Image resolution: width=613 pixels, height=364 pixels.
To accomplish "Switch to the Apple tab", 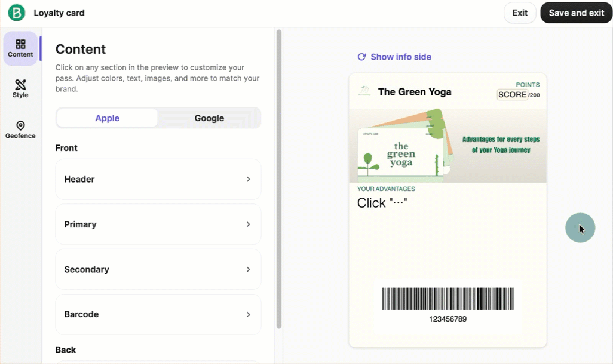I will pos(107,118).
